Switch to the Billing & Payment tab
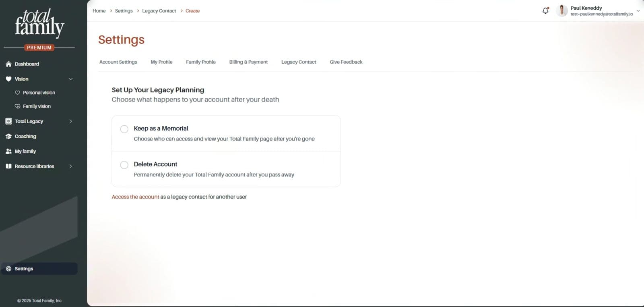The height and width of the screenshot is (307, 644). 248,62
